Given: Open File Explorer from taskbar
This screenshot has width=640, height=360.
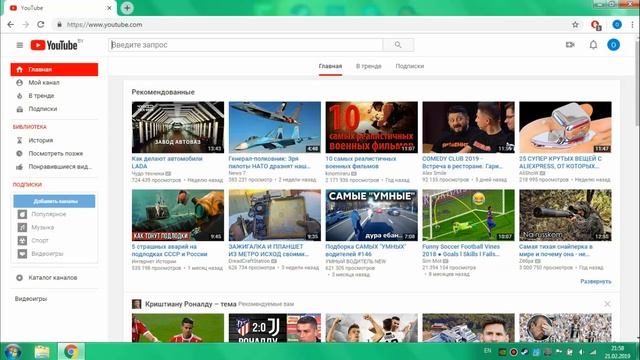Looking at the screenshot, I should (x=42, y=351).
